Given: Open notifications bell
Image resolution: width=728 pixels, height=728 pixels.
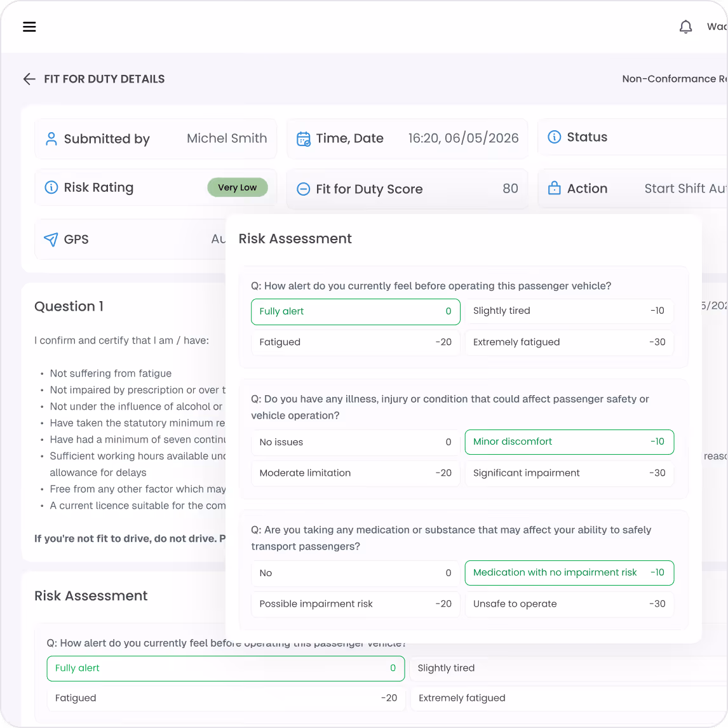Looking at the screenshot, I should tap(685, 27).
